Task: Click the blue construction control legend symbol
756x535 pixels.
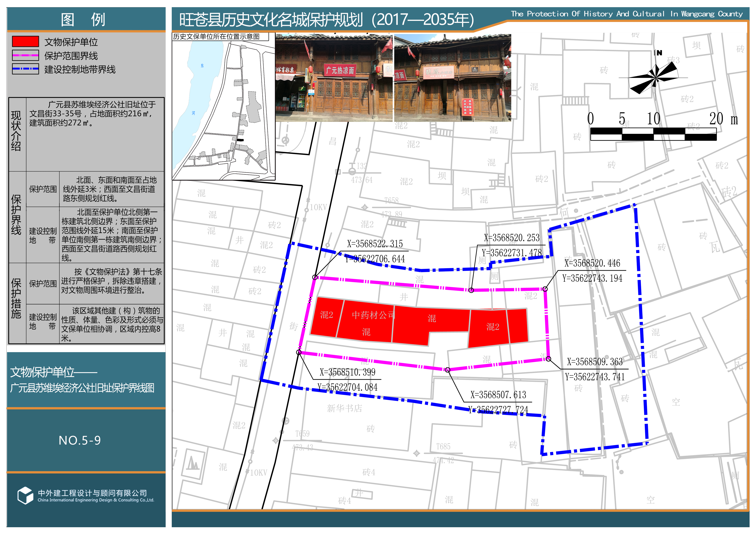Action: pos(25,69)
